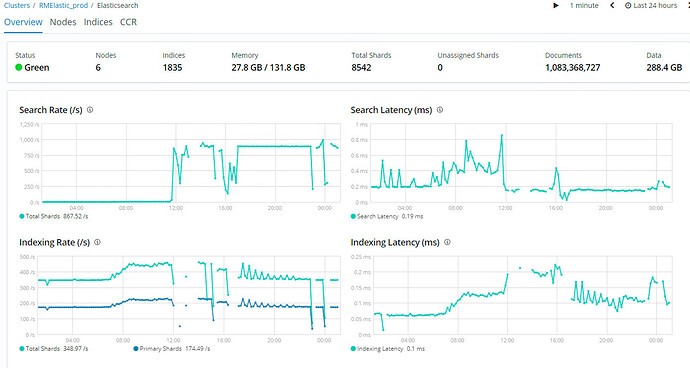
Task: Click inside the Search Latency chart plot
Action: (x=521, y=163)
